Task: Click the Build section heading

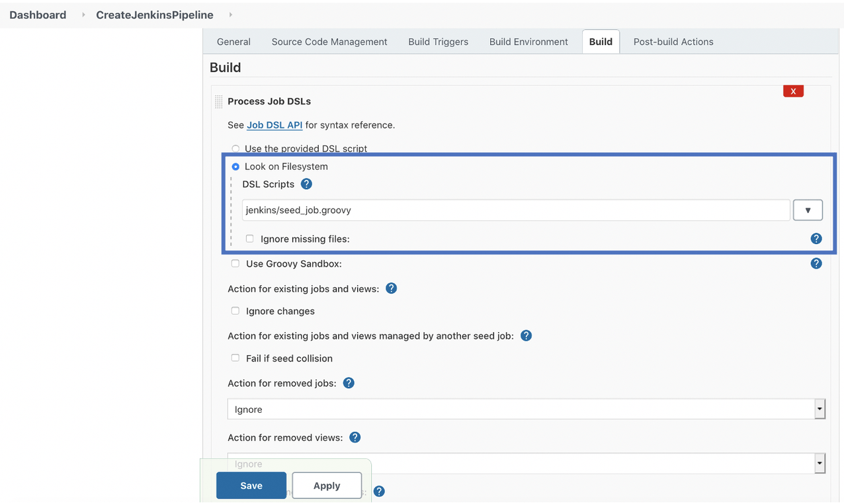Action: (226, 67)
